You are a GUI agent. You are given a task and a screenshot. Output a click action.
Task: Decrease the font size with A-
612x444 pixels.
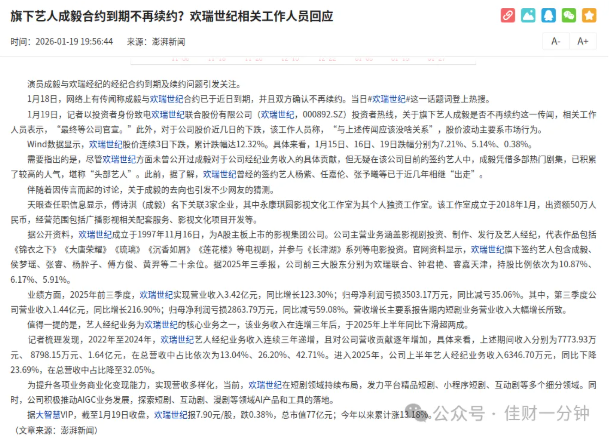click(x=556, y=41)
